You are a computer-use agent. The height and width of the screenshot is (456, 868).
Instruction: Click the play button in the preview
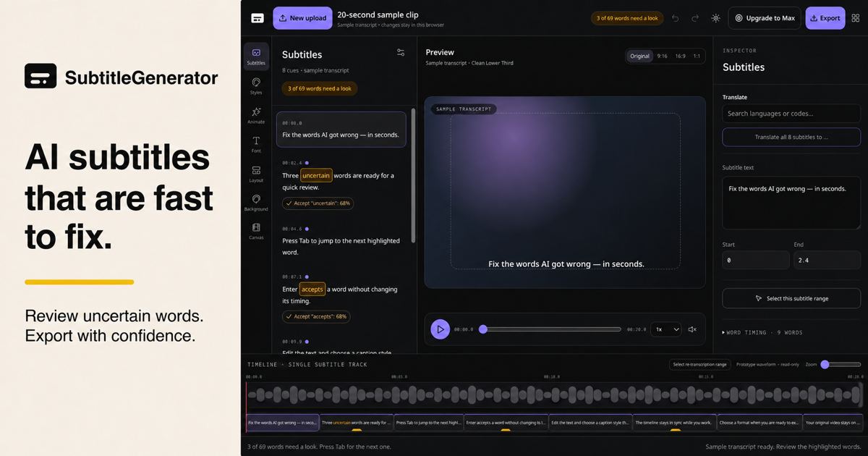click(440, 329)
